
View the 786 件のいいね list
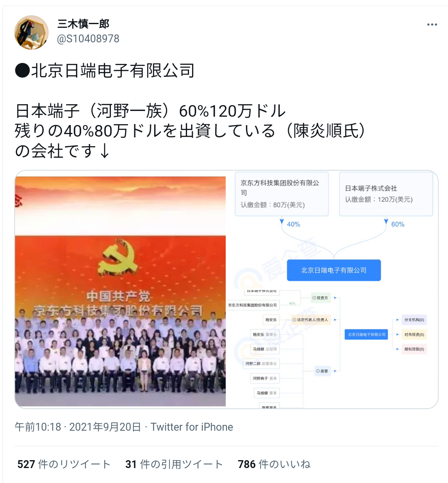[x=274, y=464]
